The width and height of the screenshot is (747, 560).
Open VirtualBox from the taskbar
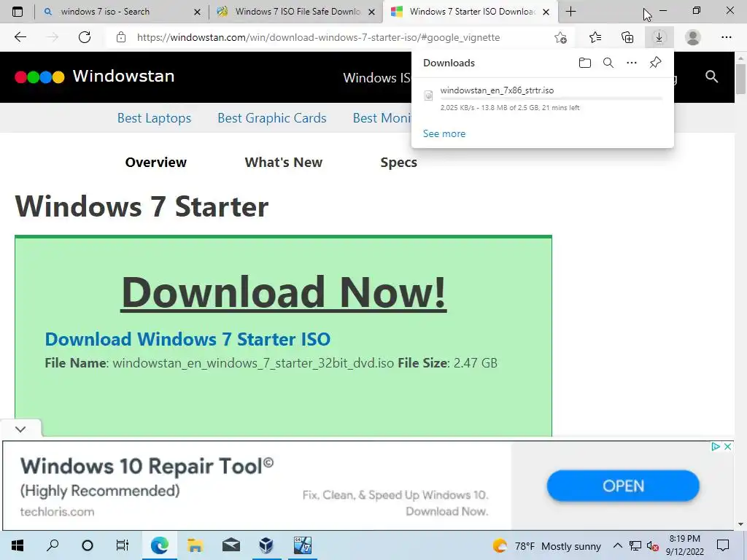pos(266,545)
